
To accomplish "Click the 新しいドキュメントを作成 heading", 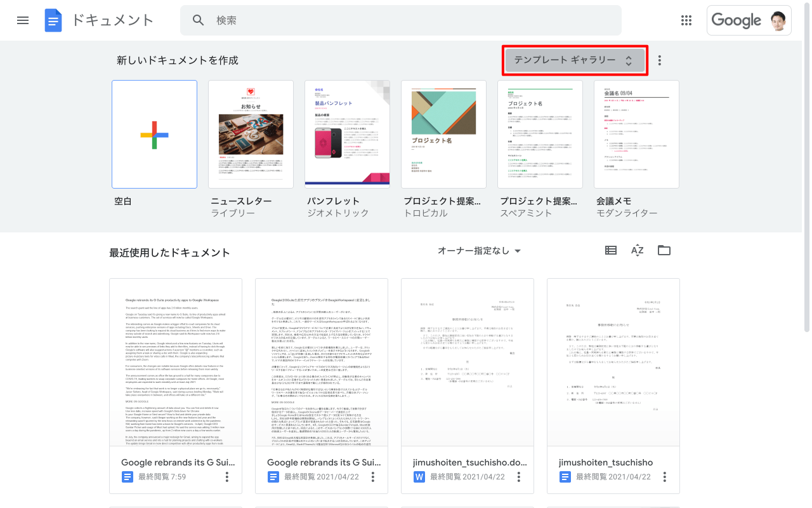I will [x=178, y=60].
